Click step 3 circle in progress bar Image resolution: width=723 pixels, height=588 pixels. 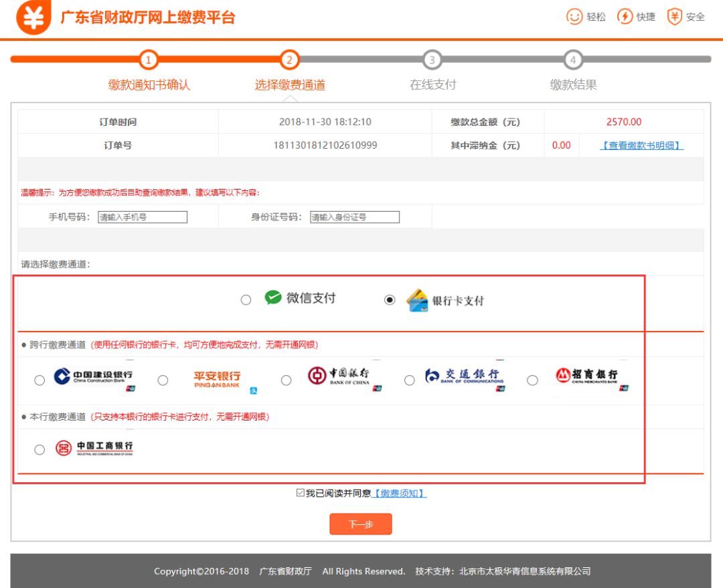pos(432,60)
